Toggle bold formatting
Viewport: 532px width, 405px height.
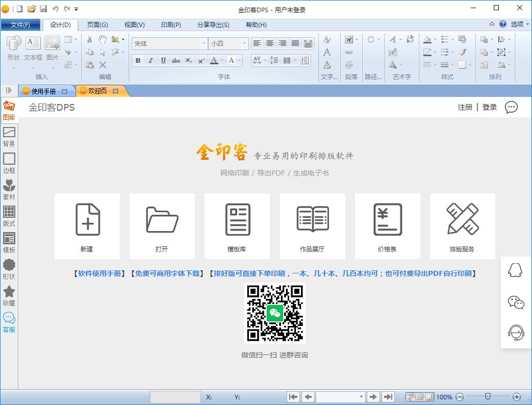coord(138,60)
